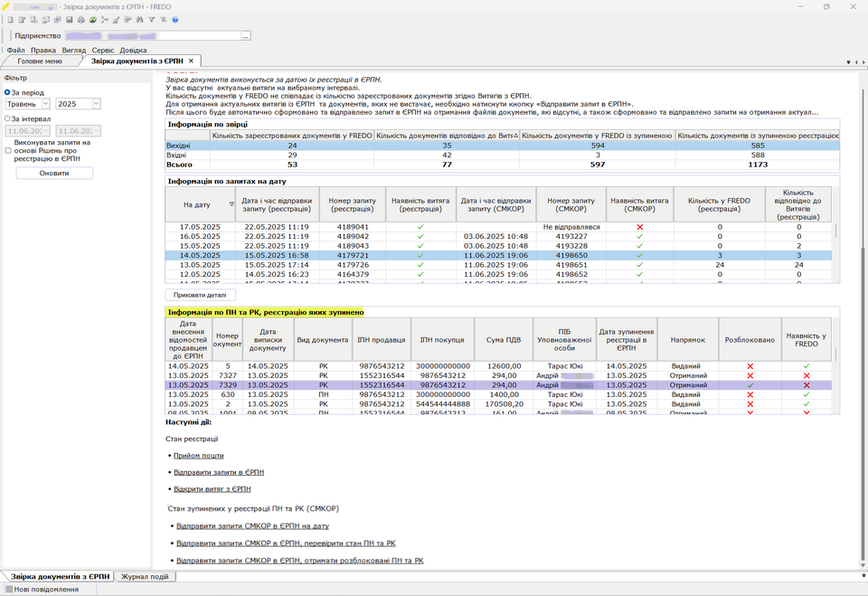Viewport: 868px width, 596px height.
Task: Switch to Журнал подій bottom tab
Action: click(x=145, y=577)
